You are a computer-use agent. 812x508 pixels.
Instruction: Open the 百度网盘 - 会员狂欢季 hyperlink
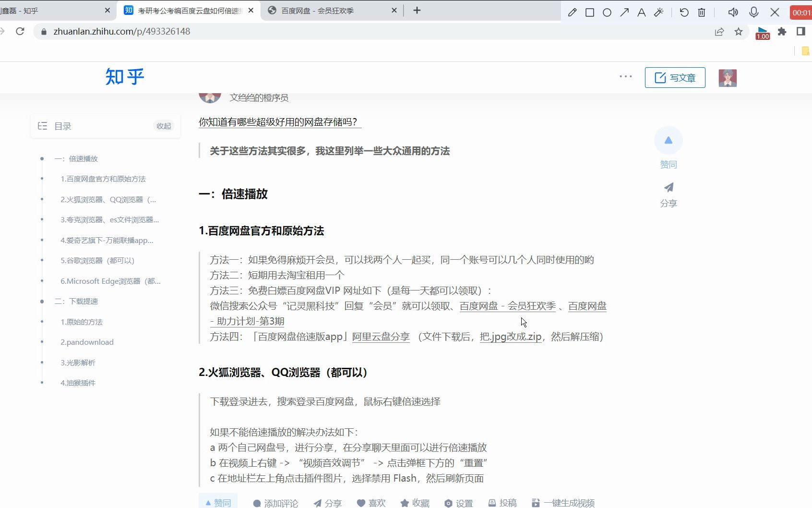tap(508, 306)
